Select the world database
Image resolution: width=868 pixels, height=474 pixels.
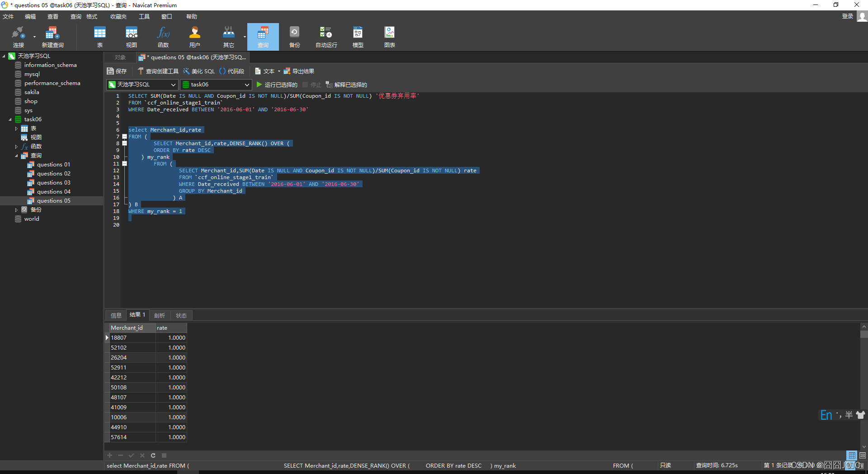(x=32, y=219)
